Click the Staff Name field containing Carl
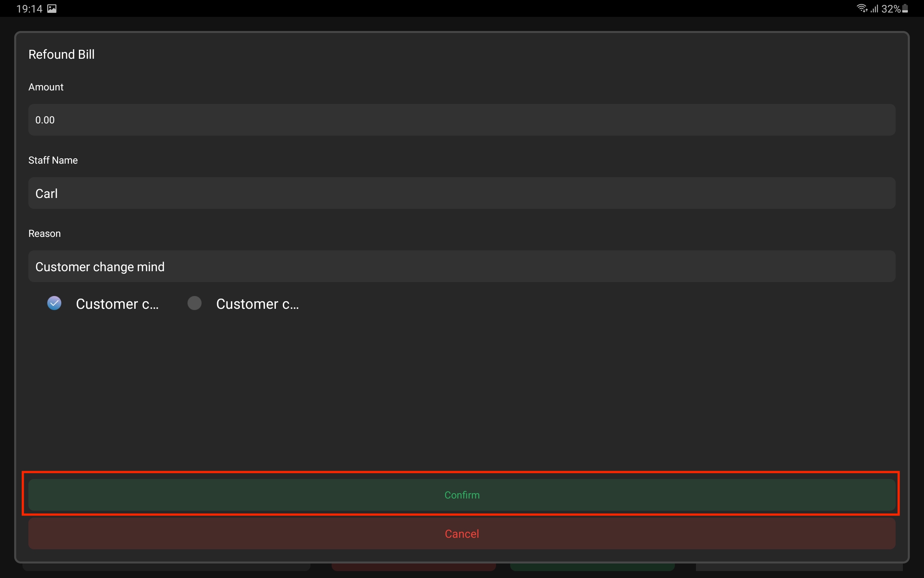This screenshot has width=924, height=578. tap(461, 193)
